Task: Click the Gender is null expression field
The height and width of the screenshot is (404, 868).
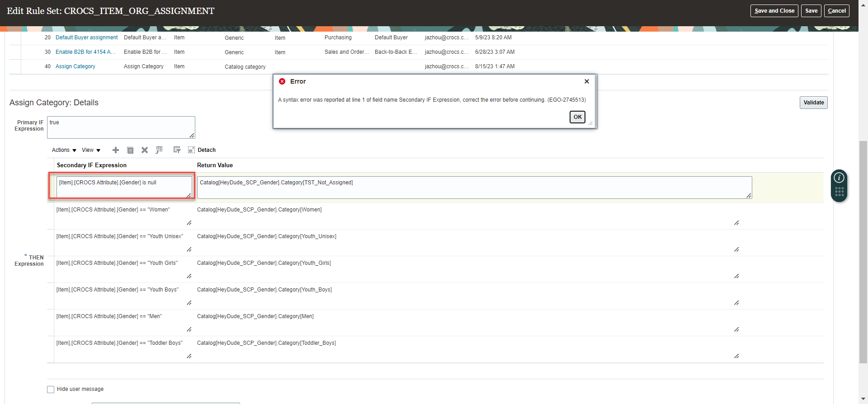Action: [124, 187]
